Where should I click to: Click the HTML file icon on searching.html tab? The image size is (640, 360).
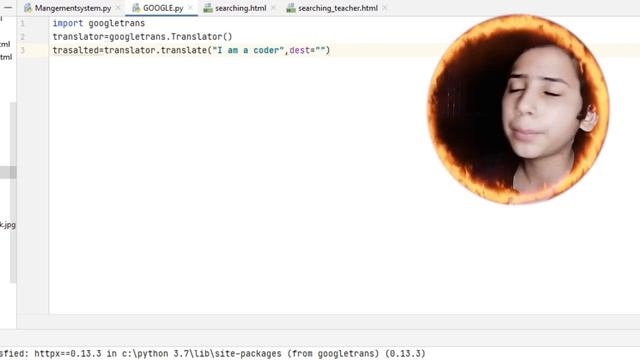[x=208, y=8]
